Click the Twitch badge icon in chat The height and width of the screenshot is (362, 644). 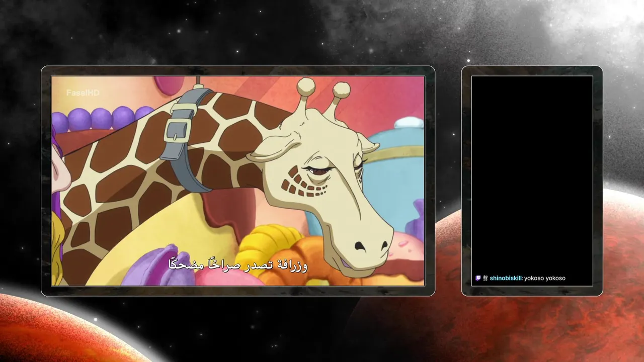pyautogui.click(x=478, y=278)
